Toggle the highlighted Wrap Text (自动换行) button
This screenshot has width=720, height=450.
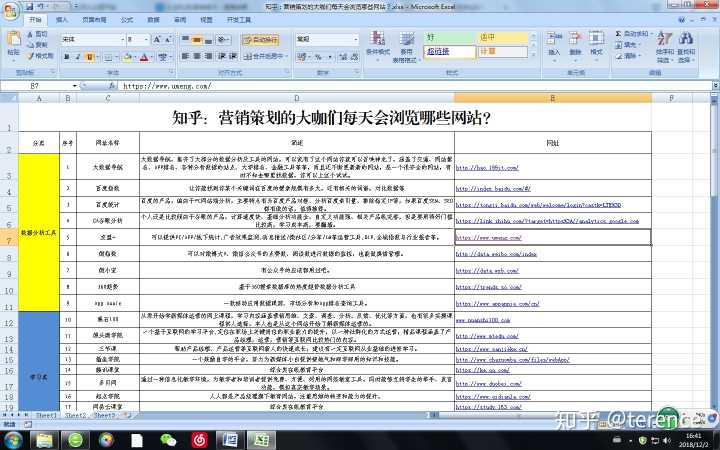[x=261, y=40]
